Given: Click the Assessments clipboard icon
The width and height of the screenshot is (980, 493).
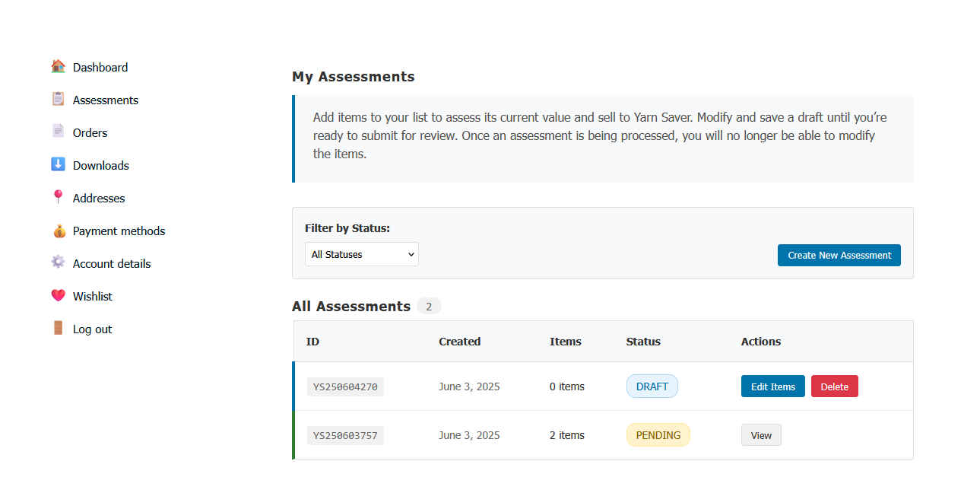Looking at the screenshot, I should [x=59, y=100].
